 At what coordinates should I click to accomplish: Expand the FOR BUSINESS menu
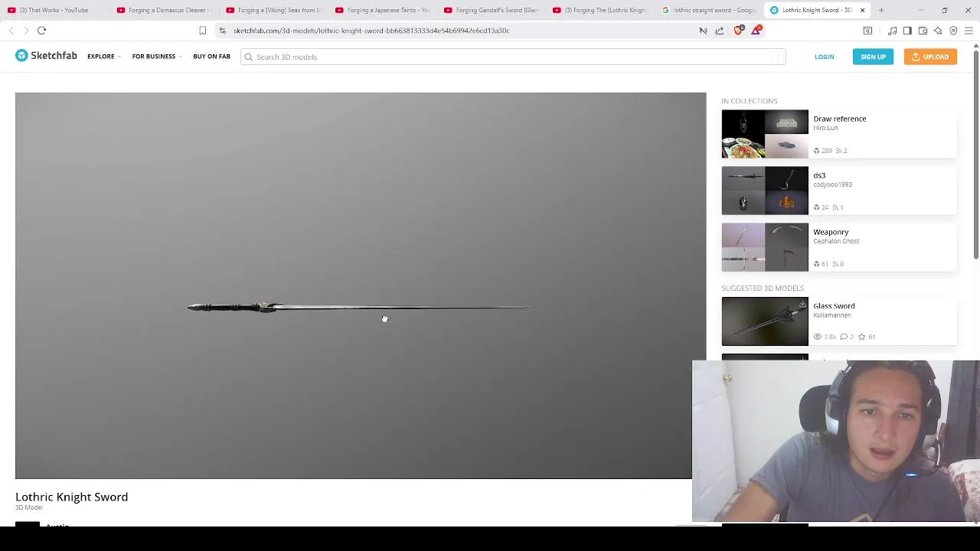tap(156, 57)
